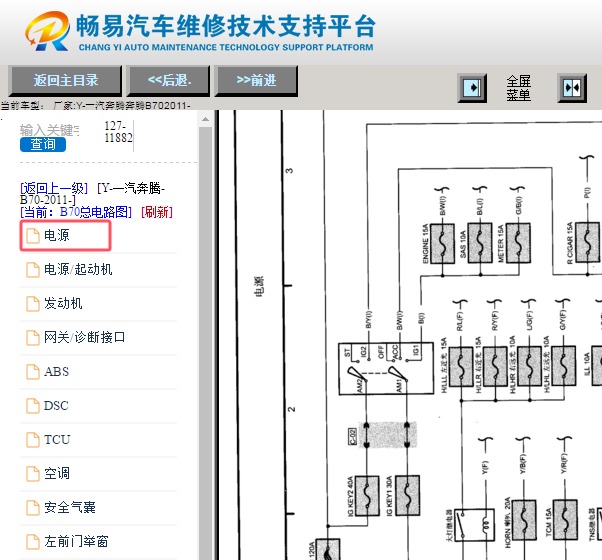602x560 pixels.
Task: Click the double-arrow collapse panel icon
Action: click(x=572, y=88)
